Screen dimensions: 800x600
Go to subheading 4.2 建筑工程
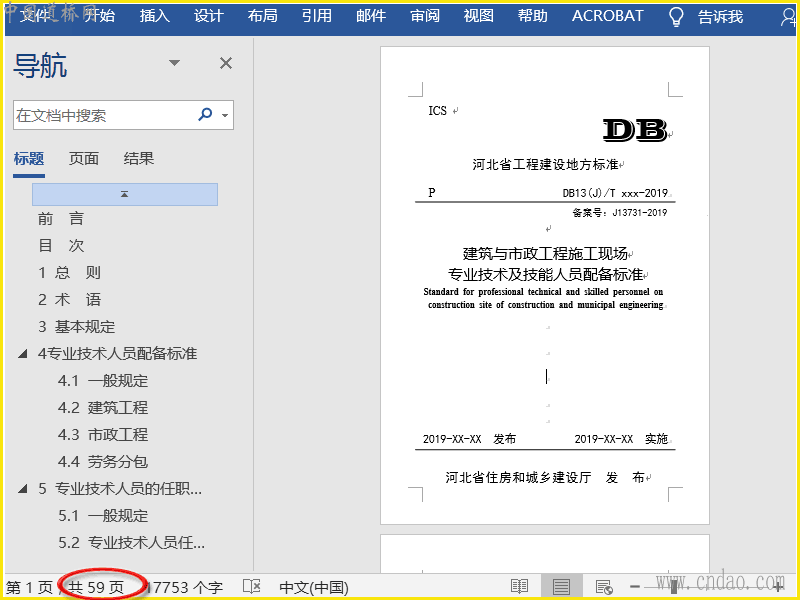103,408
